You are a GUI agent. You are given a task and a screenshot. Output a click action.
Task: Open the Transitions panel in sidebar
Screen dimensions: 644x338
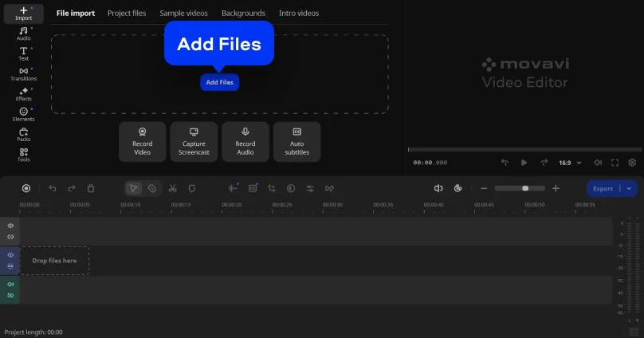point(23,74)
